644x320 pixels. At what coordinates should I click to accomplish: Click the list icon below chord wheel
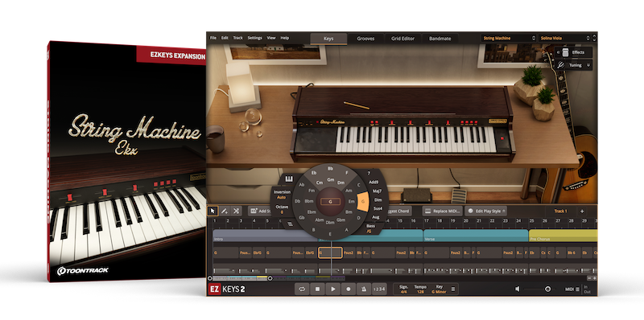pos(290,224)
